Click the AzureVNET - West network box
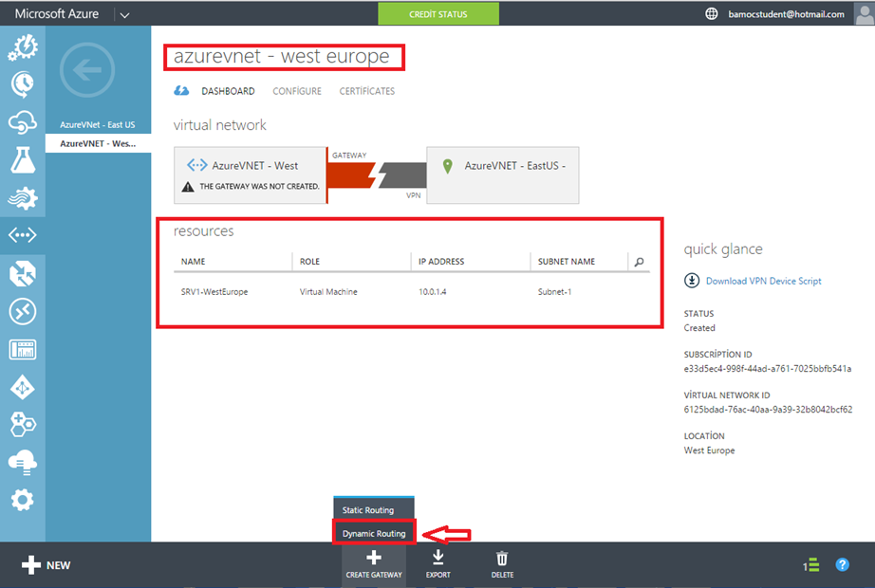Image resolution: width=875 pixels, height=588 pixels. pyautogui.click(x=250, y=175)
